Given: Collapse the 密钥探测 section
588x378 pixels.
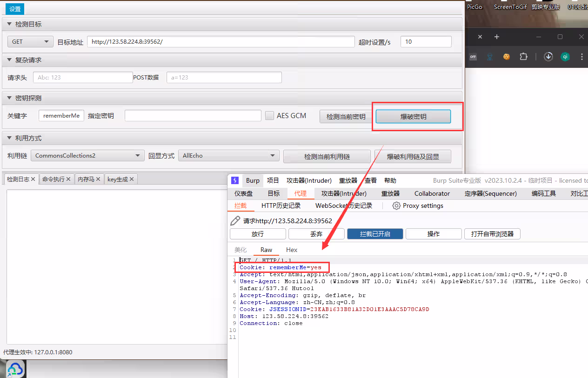Looking at the screenshot, I should pos(9,98).
